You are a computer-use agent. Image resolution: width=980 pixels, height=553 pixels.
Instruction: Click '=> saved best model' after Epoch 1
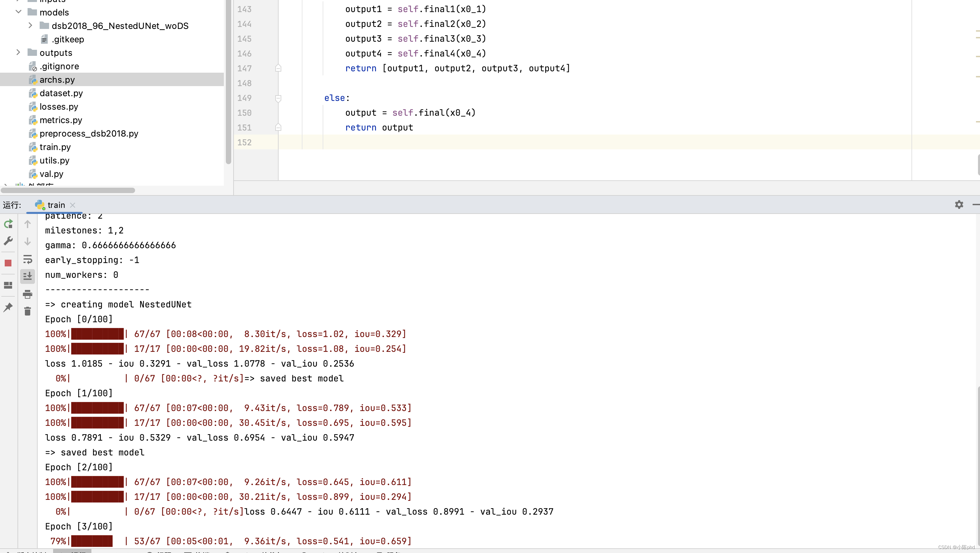(x=95, y=452)
